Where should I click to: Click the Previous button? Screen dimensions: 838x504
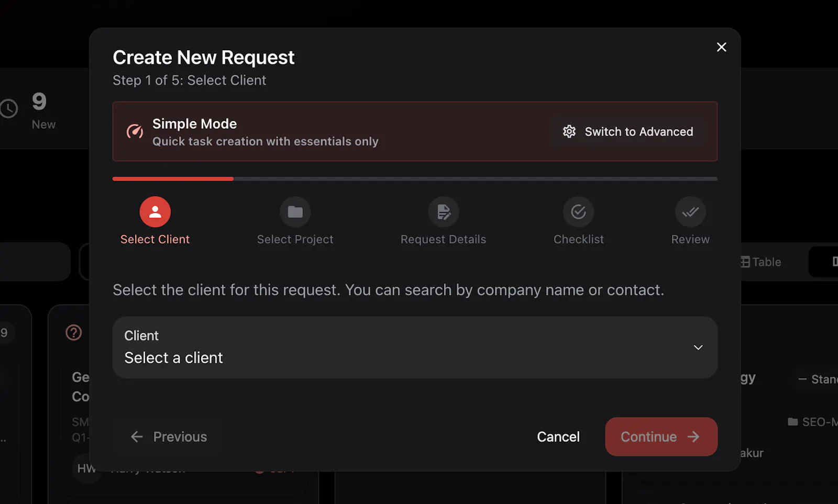click(x=168, y=436)
